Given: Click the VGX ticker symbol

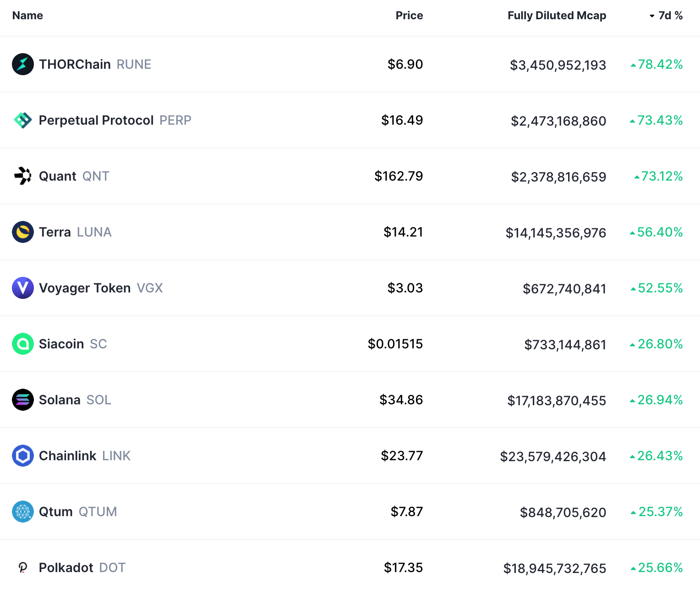Looking at the screenshot, I should 150,288.
